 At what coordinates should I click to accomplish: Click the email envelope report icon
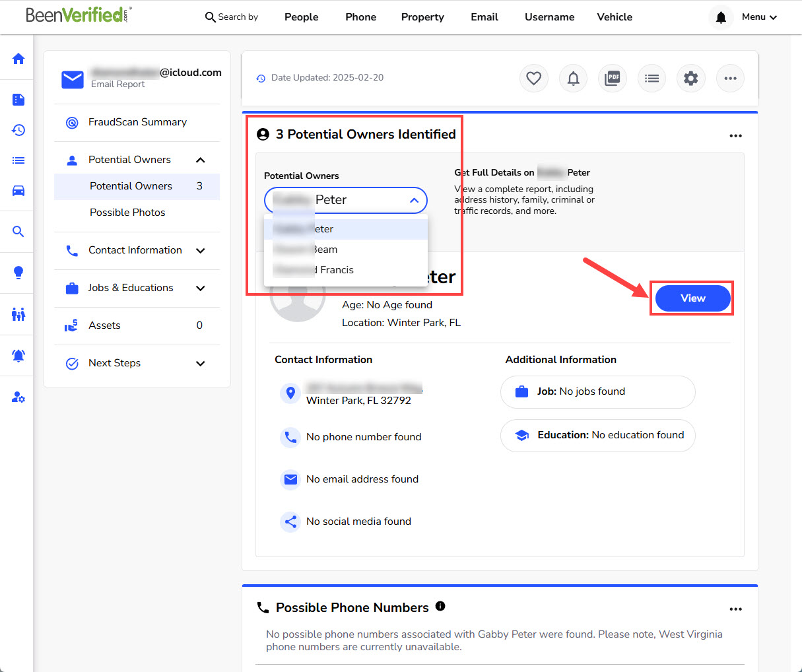(72, 79)
